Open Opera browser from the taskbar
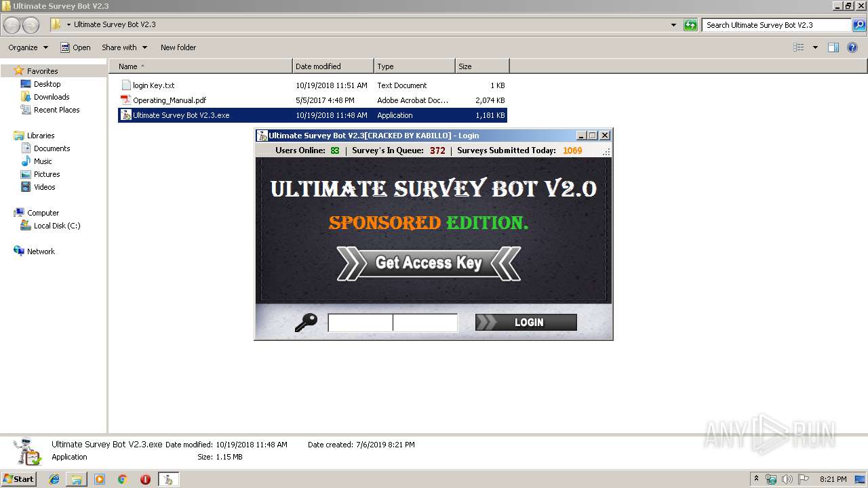Image resolution: width=868 pixels, height=488 pixels. [145, 479]
